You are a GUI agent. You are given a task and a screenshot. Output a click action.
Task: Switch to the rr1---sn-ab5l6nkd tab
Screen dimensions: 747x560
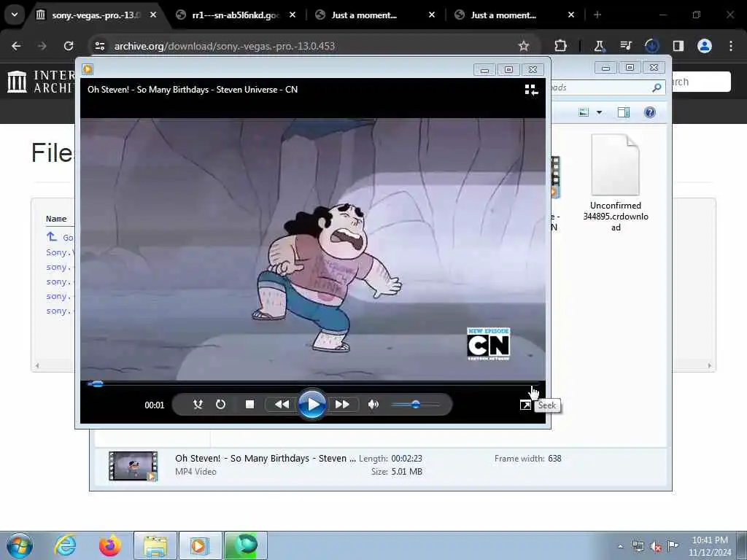[x=236, y=15]
